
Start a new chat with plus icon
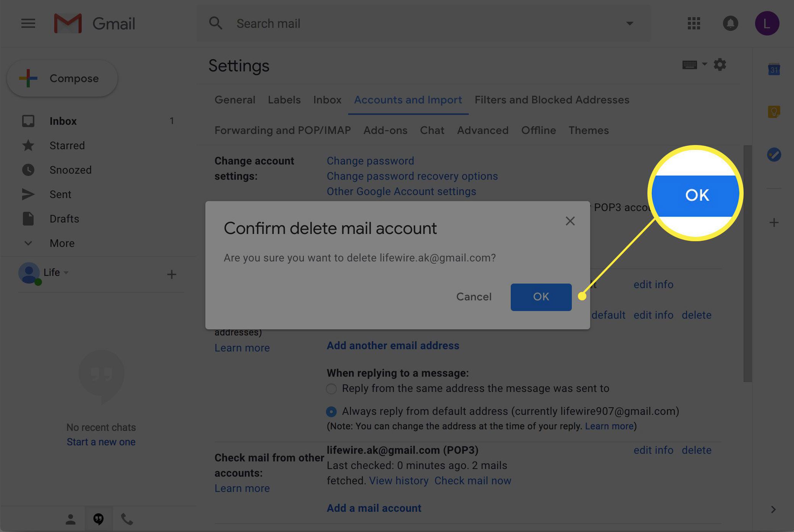172,274
